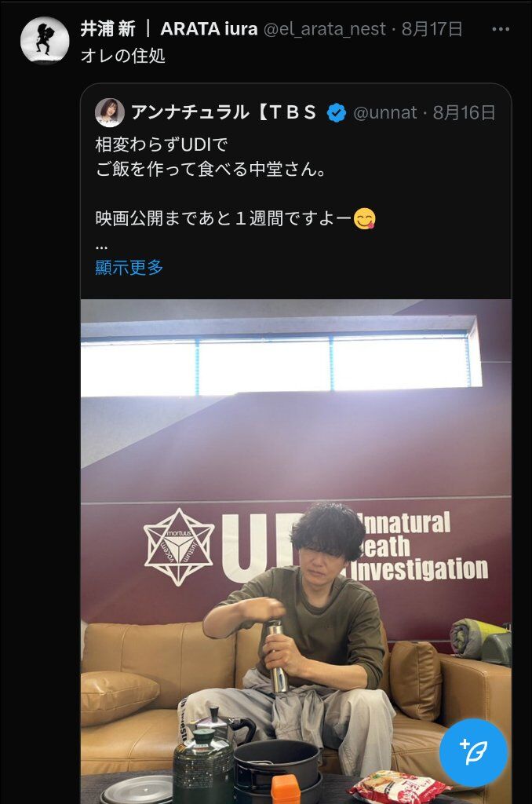This screenshot has height=804, width=532.
Task: Tap the line ご飯を作って食べる中堂さん。
Action: tap(210, 169)
